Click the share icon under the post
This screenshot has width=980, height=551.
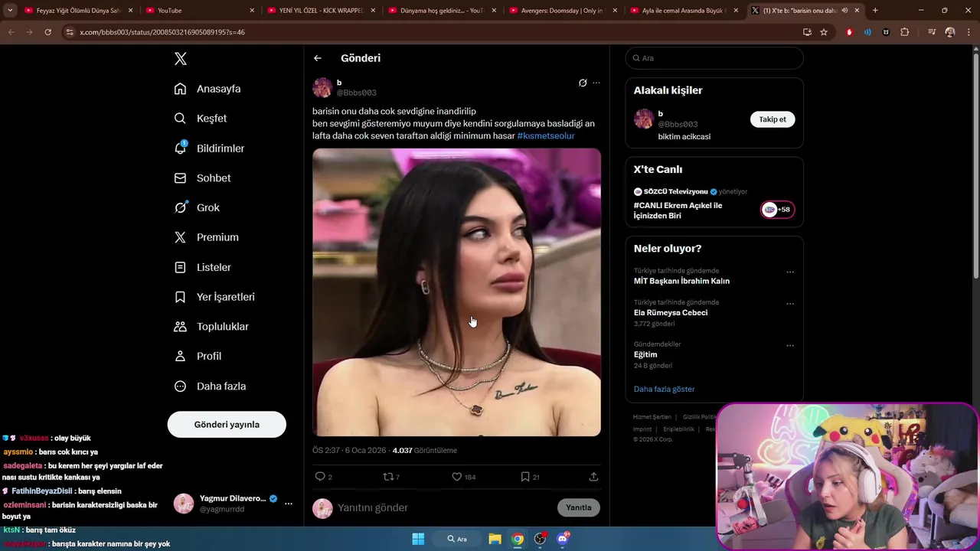pyautogui.click(x=593, y=477)
